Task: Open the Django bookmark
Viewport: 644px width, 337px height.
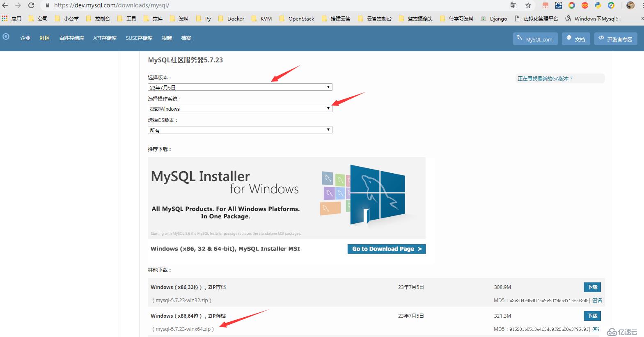Action: (494, 18)
